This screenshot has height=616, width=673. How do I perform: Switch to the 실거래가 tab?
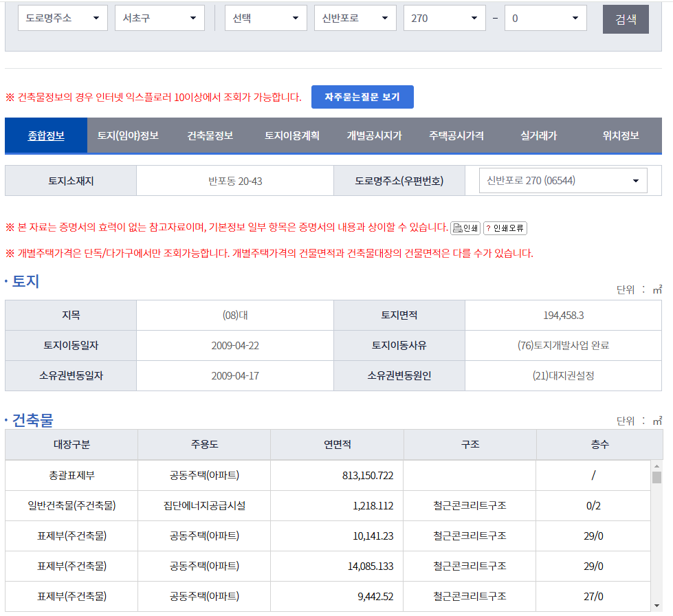click(539, 135)
